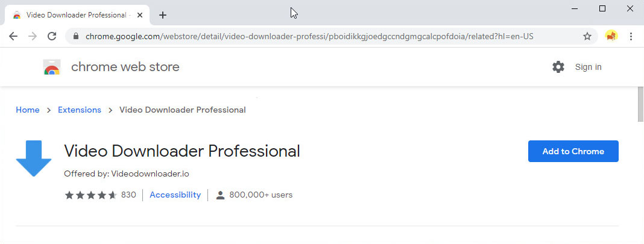Click Sign in
The height and width of the screenshot is (244, 644).
588,67
